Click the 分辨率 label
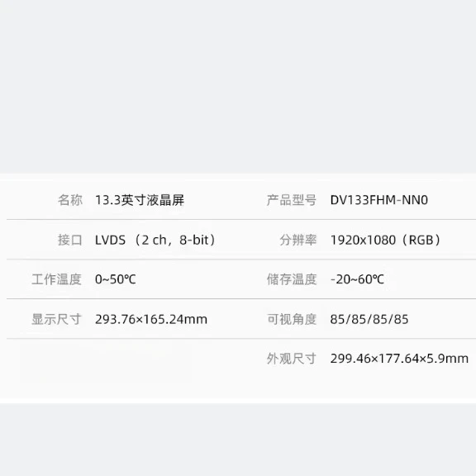Image resolution: width=476 pixels, height=476 pixels. [x=297, y=240]
